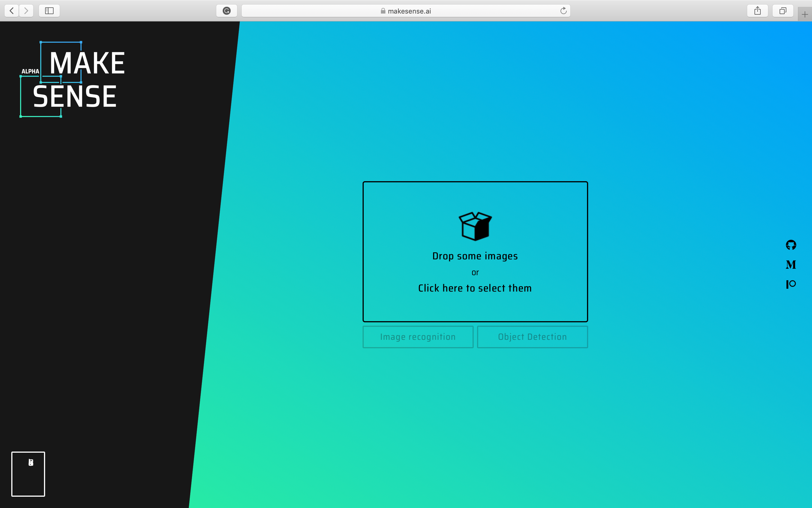
Task: Click the white-outlined box in the dark sidebar
Action: pos(28,474)
